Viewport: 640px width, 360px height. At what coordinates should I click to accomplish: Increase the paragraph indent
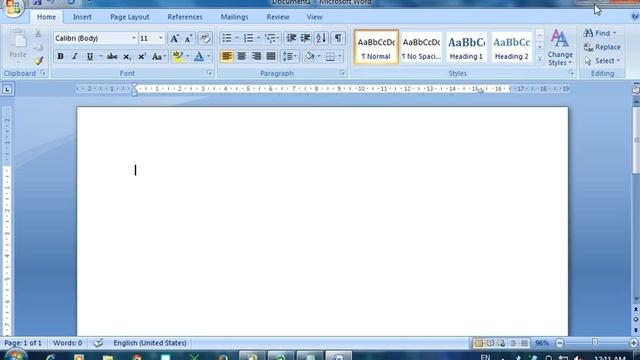305,38
